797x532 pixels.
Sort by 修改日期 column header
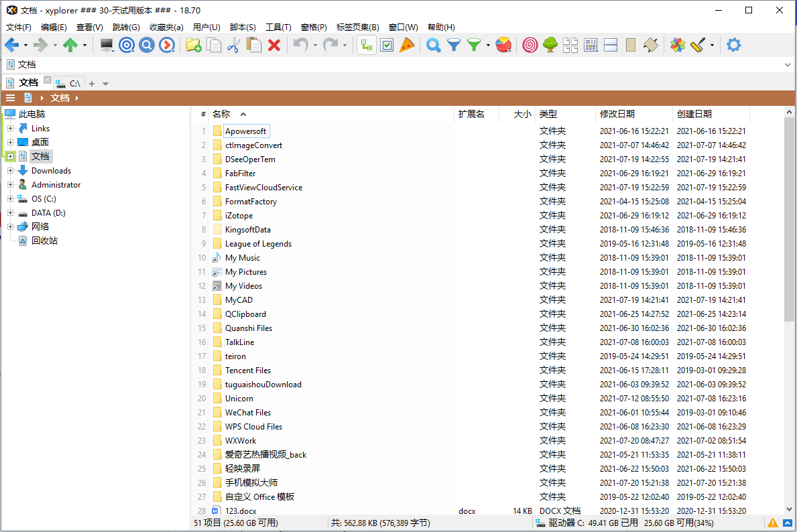(x=633, y=114)
